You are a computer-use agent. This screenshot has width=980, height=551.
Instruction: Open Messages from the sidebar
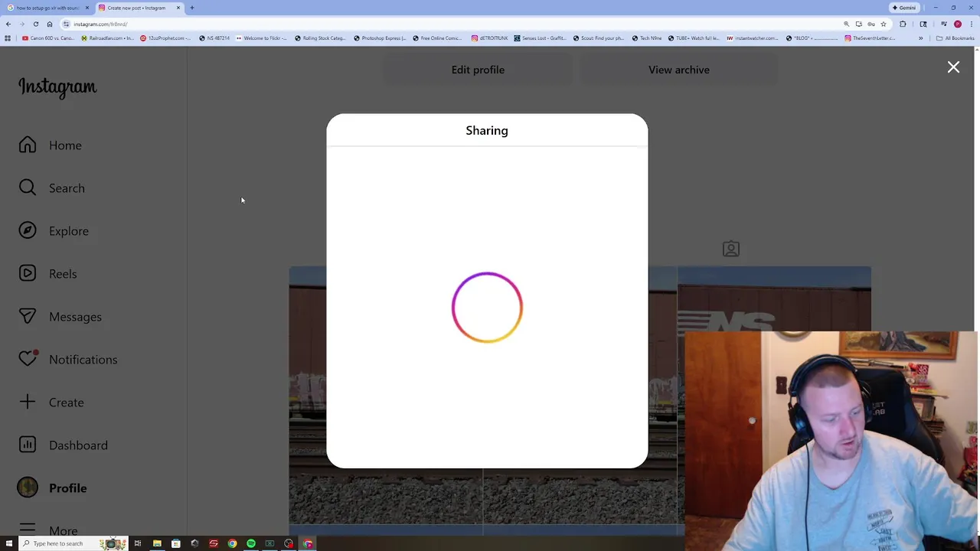(x=60, y=317)
